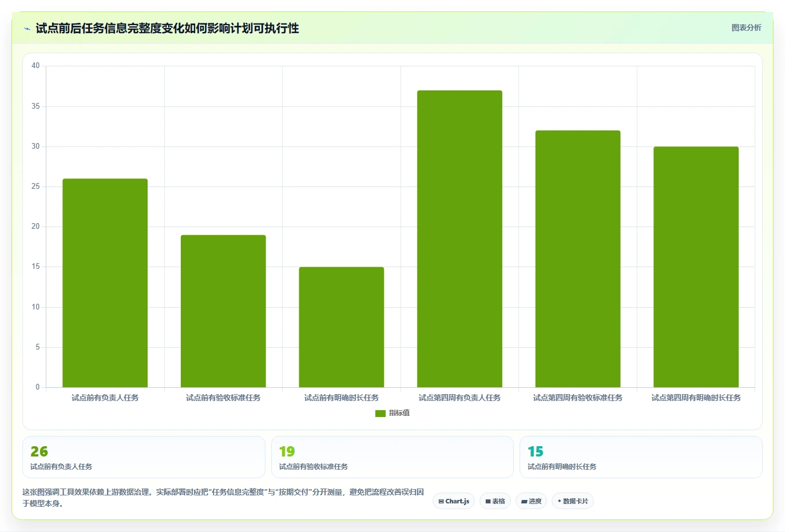This screenshot has height=532, width=785.
Task: Select the 表格 tag chip
Action: click(x=495, y=501)
